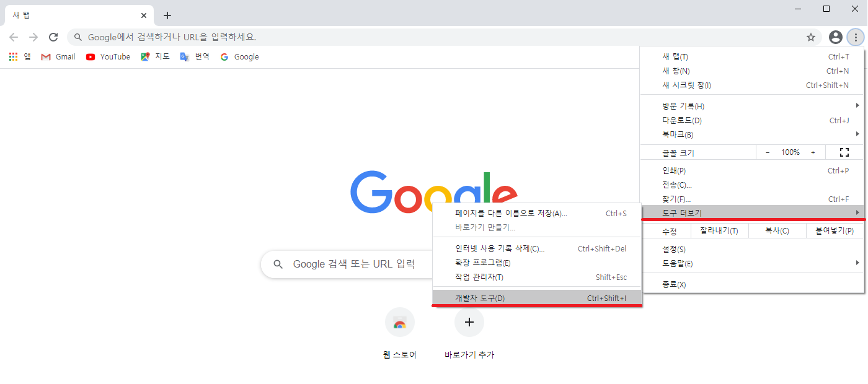Open 작업 관리자(T) submenu item

coord(537,277)
